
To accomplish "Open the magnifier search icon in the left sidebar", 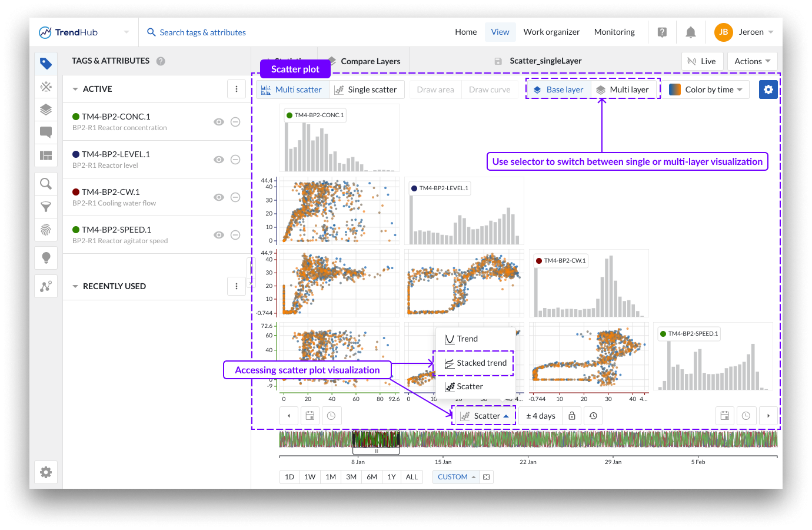I will (46, 184).
